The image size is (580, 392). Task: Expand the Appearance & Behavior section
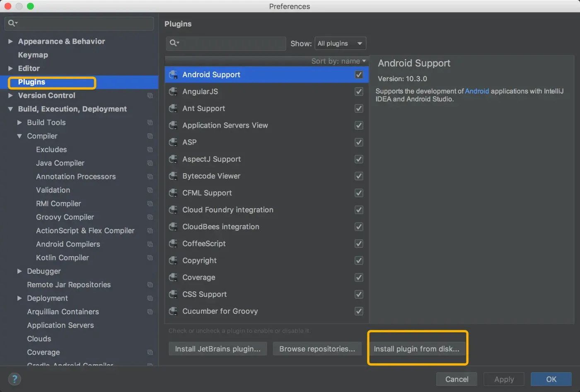click(11, 41)
